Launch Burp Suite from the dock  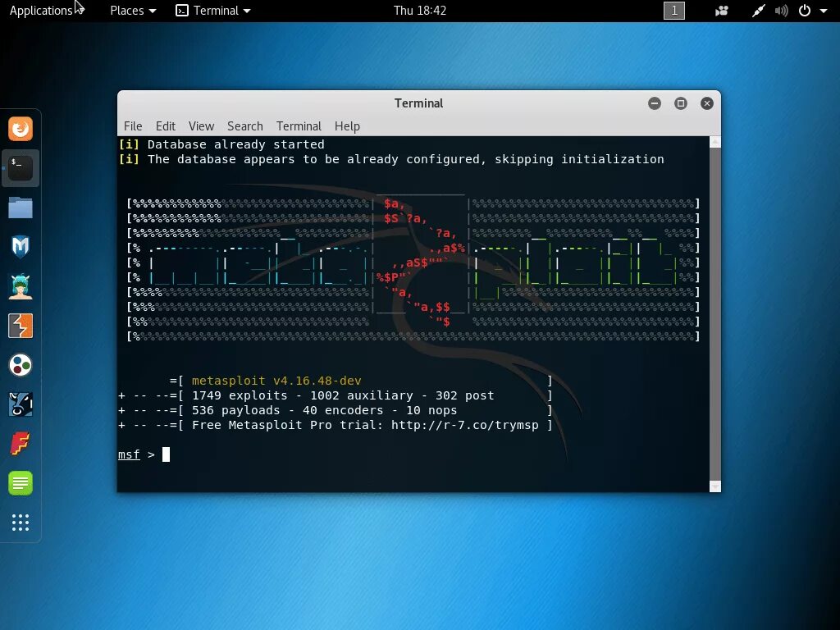(x=21, y=326)
